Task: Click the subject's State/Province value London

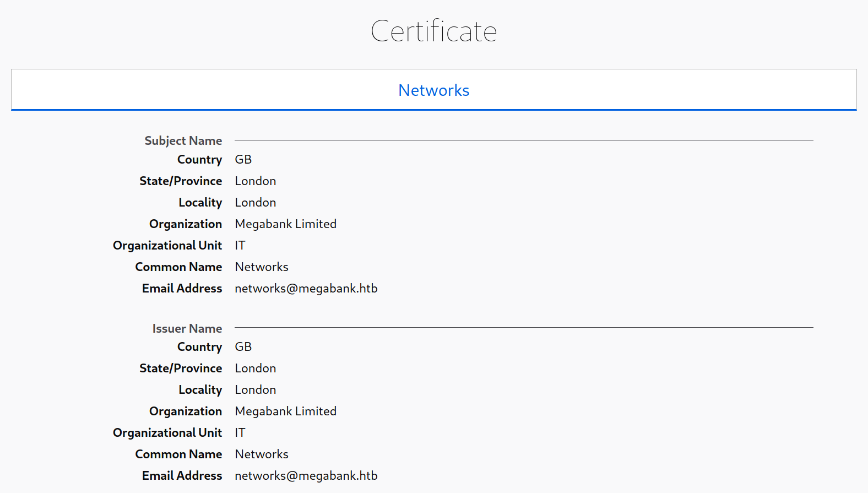Action: click(255, 181)
